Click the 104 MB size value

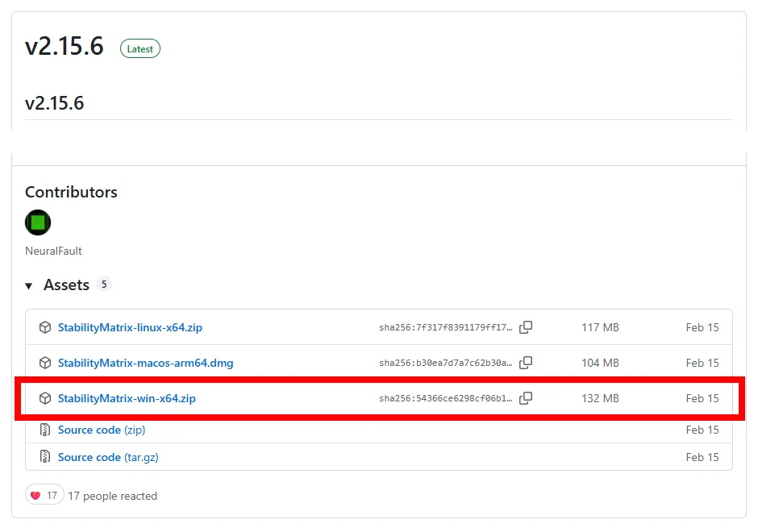[x=600, y=363]
